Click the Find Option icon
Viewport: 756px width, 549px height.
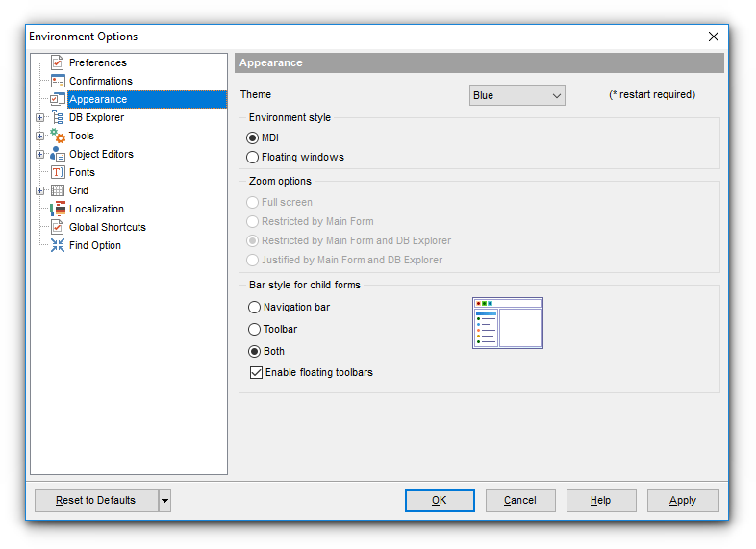point(57,245)
